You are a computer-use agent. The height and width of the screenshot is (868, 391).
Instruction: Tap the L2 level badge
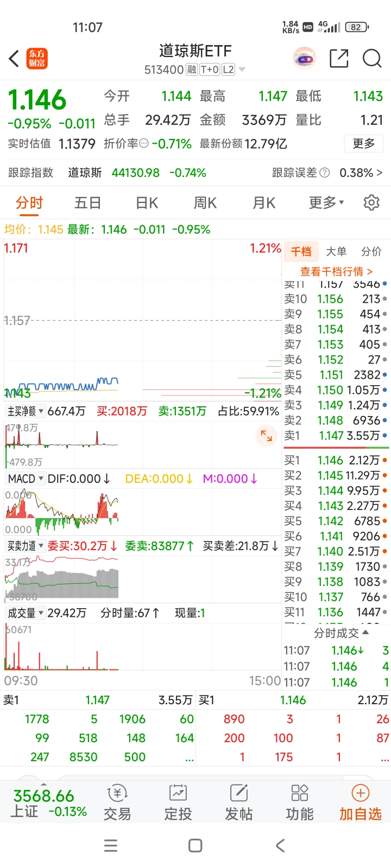click(228, 69)
